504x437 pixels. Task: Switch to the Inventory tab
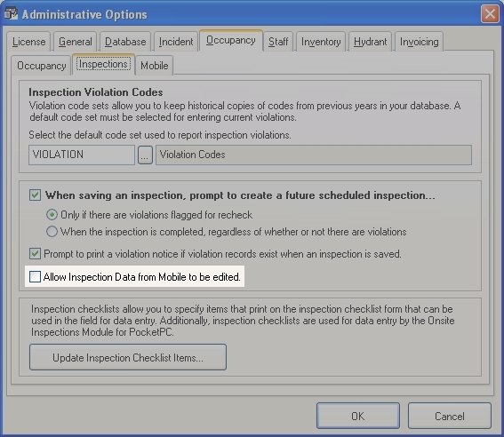321,42
